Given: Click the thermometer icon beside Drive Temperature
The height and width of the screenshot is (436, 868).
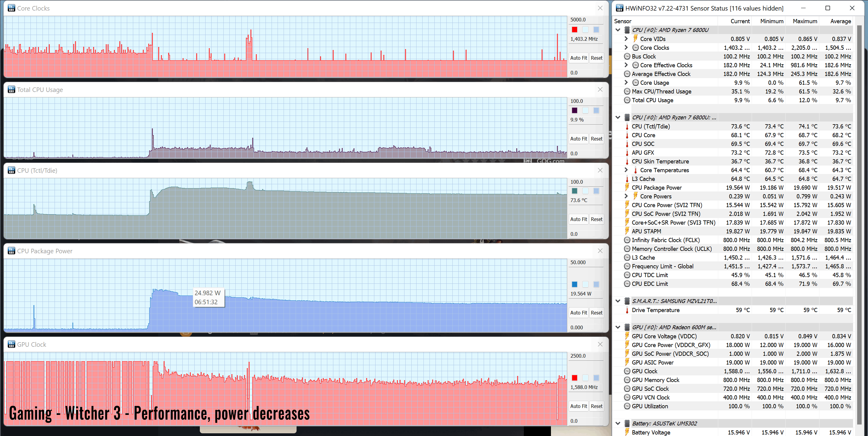Looking at the screenshot, I should (x=627, y=310).
